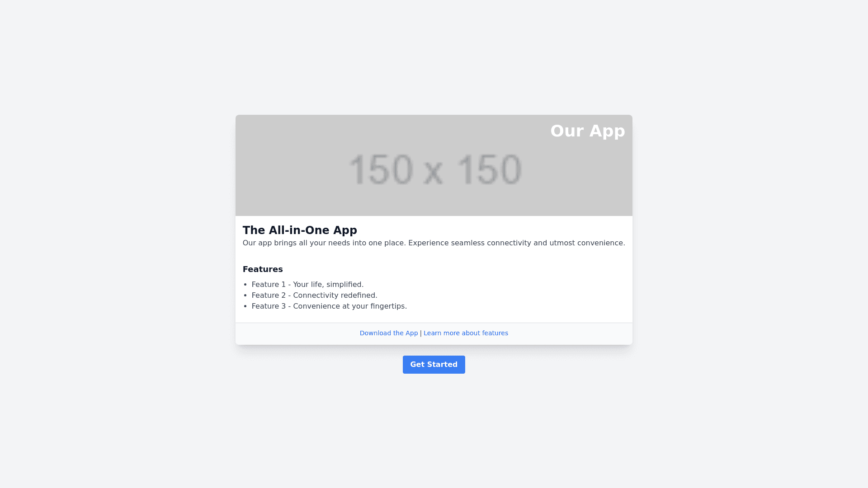This screenshot has height=488, width=868.
Task: Click the sentence 'Experience seamless connectivity'
Action: coord(515,243)
